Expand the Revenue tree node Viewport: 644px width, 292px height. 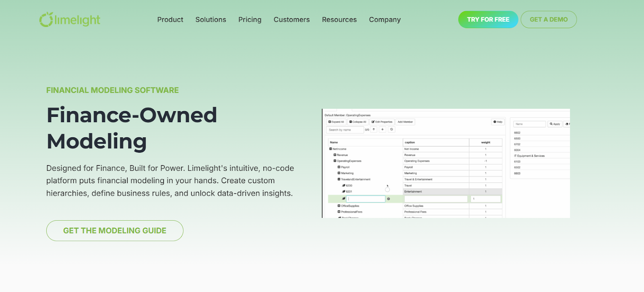(335, 155)
